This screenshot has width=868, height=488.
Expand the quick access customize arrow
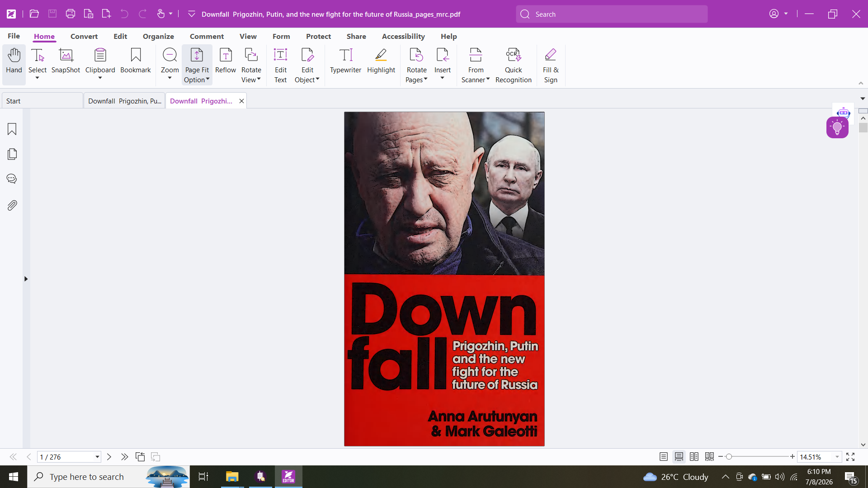191,14
